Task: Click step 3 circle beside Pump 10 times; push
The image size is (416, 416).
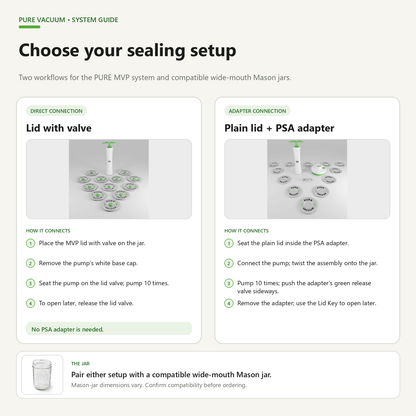Action: pyautogui.click(x=229, y=283)
